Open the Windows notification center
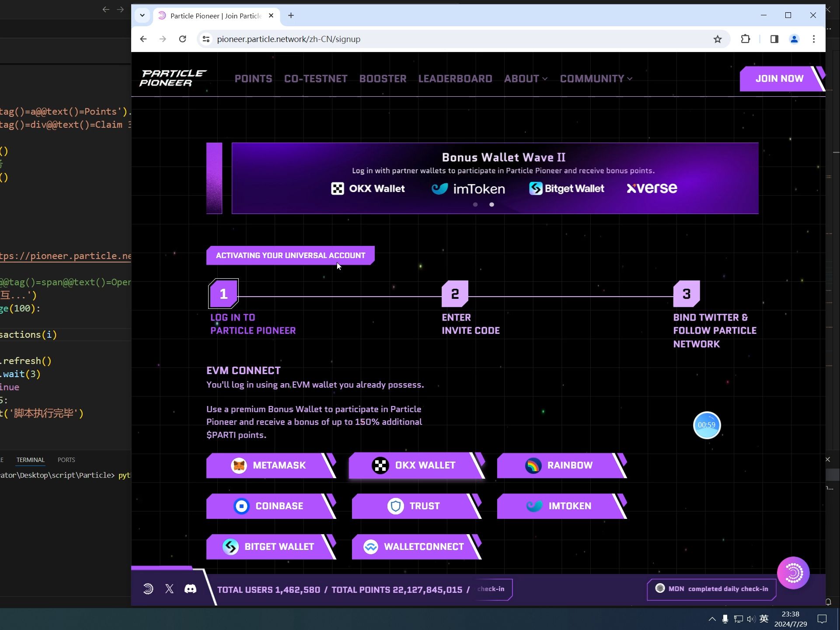 click(822, 619)
